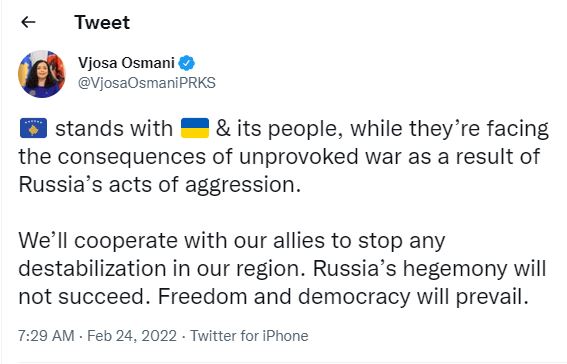Click 'Russia’s acts of aggression.' line
This screenshot has height=364, width=567.
click(x=159, y=185)
